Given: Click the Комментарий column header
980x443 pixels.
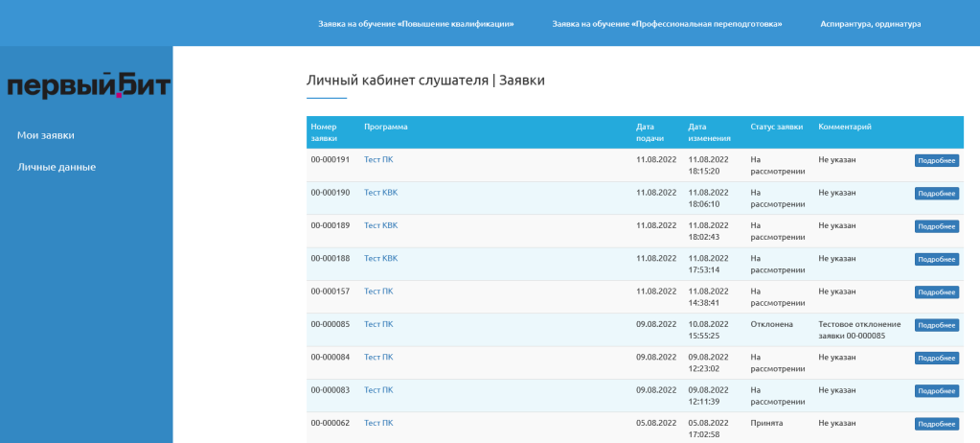Looking at the screenshot, I should point(845,127).
